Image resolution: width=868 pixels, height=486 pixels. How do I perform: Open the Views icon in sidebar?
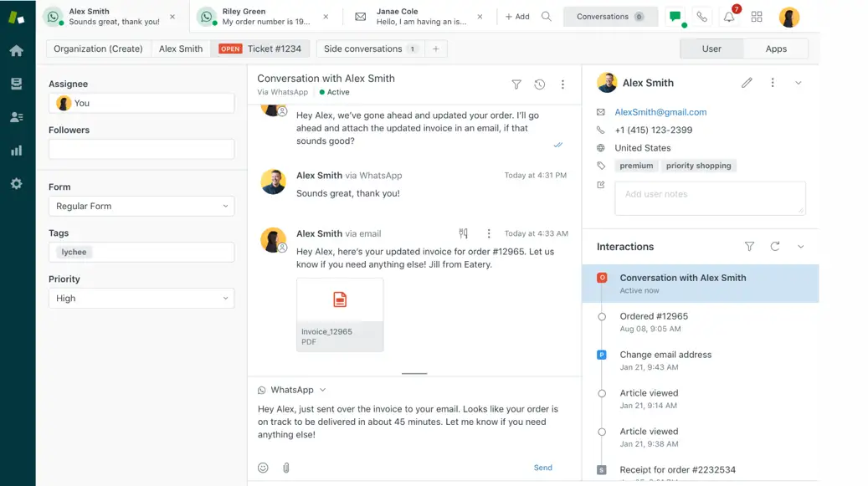coord(17,84)
